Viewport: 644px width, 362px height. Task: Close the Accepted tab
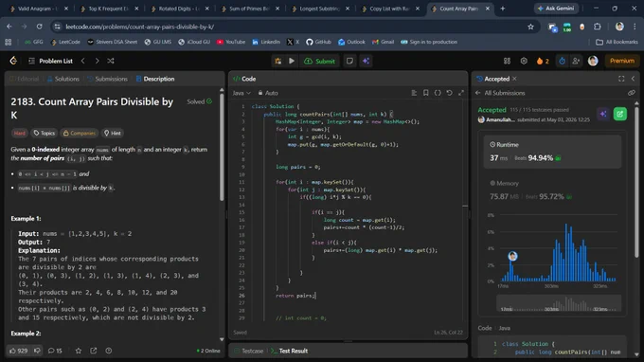(514, 79)
